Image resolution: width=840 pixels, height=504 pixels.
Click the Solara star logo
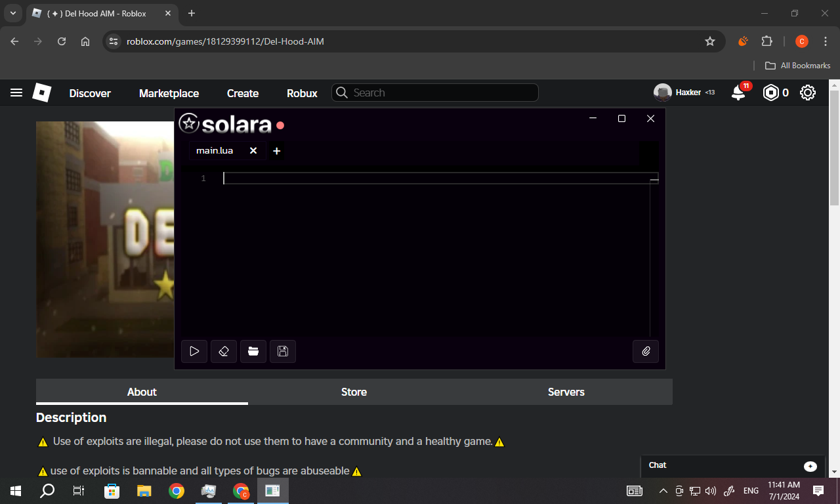(x=189, y=123)
